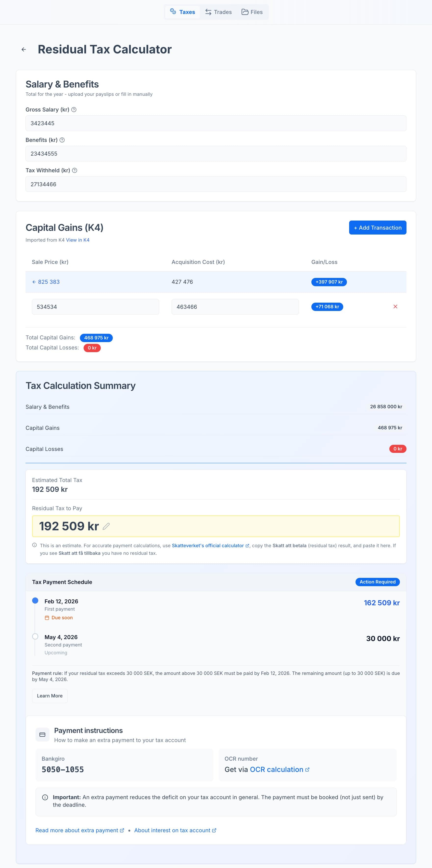Open the help icon next to Benefits

click(x=62, y=140)
